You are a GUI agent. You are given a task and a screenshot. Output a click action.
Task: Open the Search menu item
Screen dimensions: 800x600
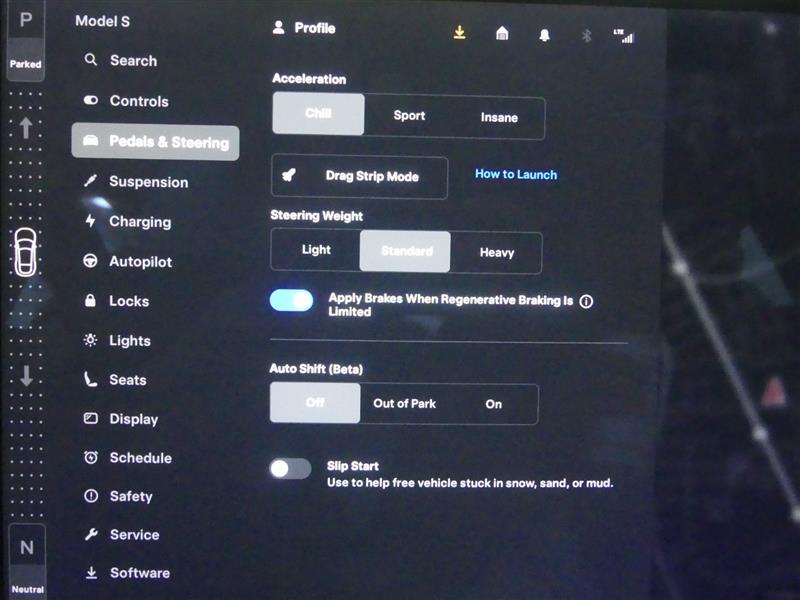coord(120,60)
